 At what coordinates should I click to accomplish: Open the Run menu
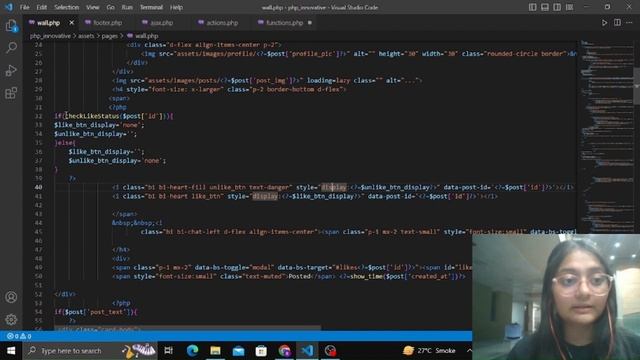tap(127, 7)
